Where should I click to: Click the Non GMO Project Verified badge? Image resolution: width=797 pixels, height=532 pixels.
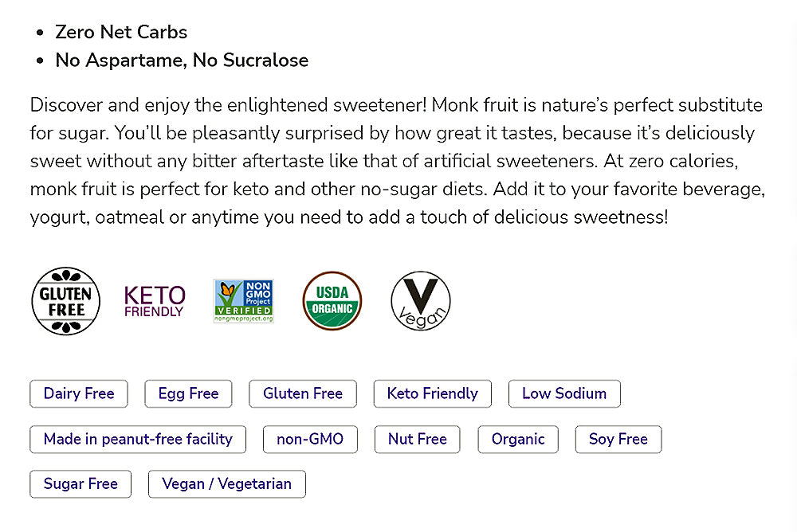pyautogui.click(x=243, y=301)
